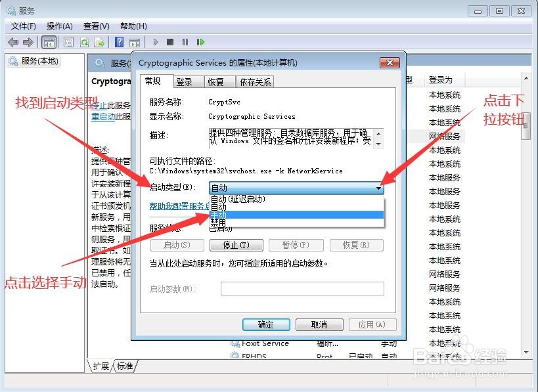Open the 启动类型 dropdown
This screenshot has width=538, height=392.
[379, 188]
